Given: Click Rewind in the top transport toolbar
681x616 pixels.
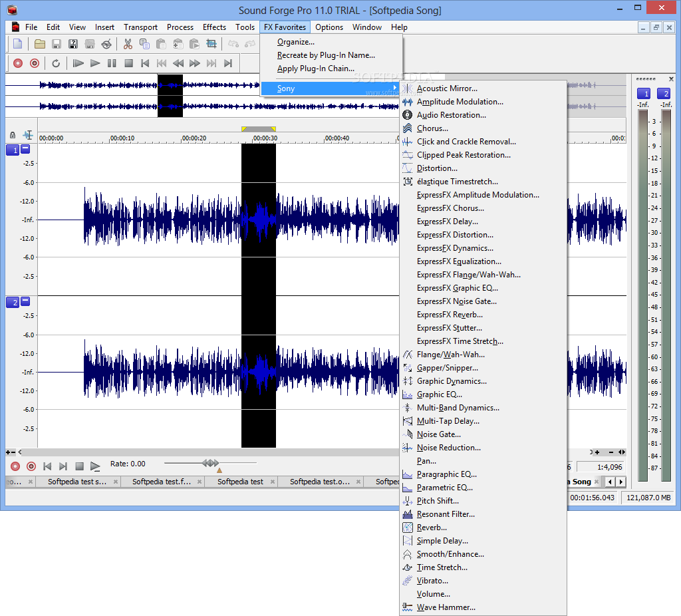Looking at the screenshot, I should (178, 63).
